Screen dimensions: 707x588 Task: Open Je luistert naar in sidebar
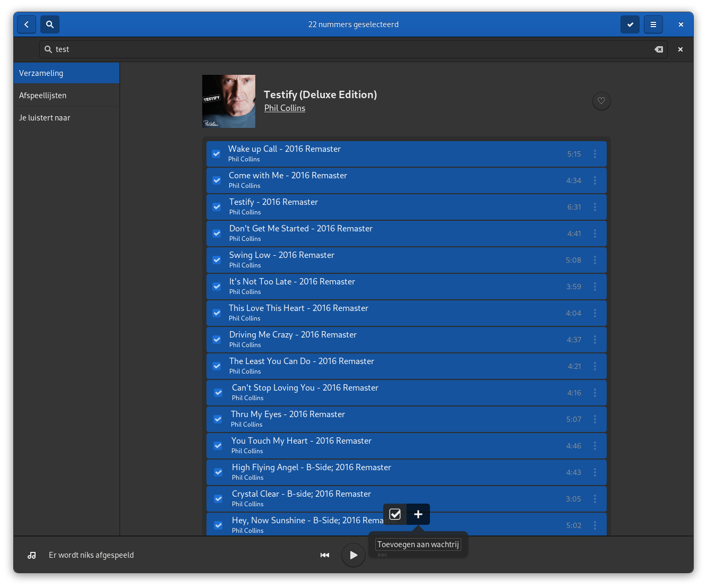(x=66, y=118)
